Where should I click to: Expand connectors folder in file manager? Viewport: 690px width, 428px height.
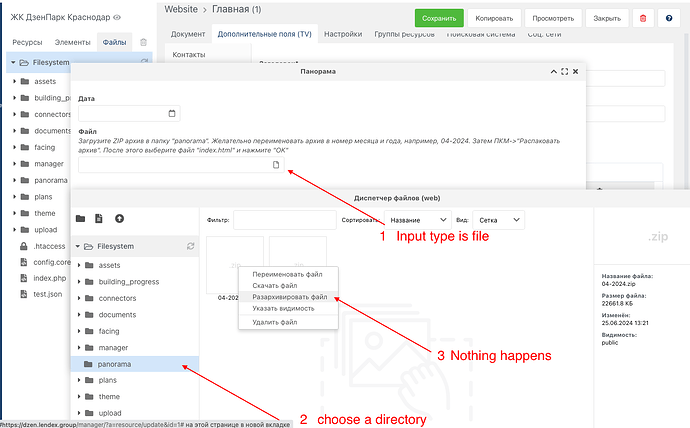79,298
